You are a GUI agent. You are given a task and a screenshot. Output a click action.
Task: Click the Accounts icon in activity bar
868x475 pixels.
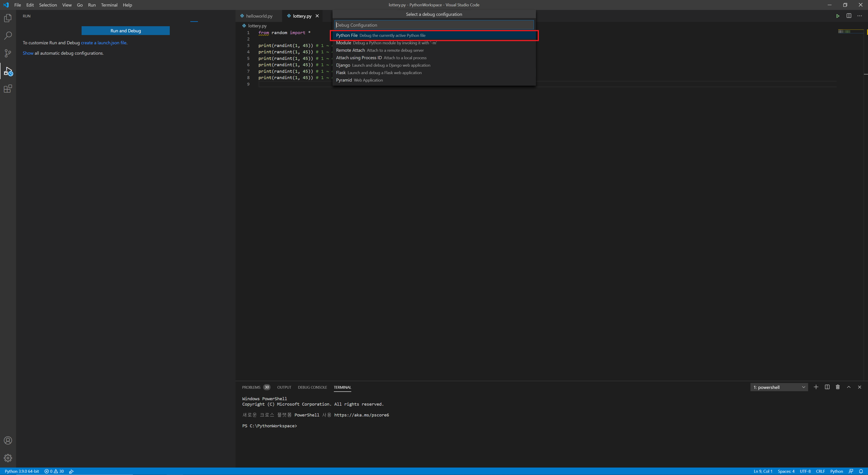(x=8, y=441)
